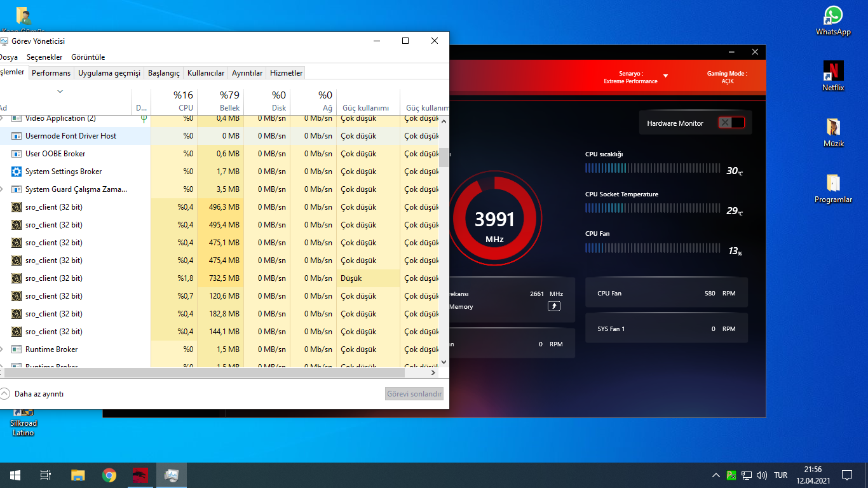Screen dimensions: 868x488
Task: Click the Görevi sonlandır button
Action: (x=414, y=394)
